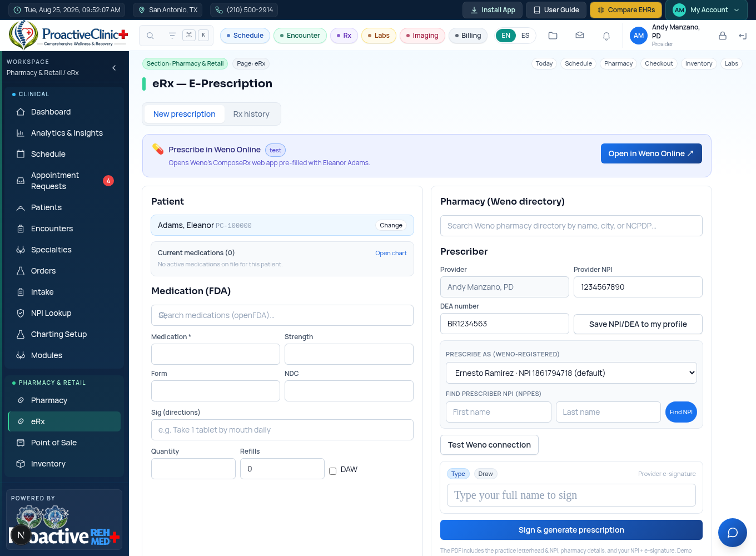Viewport: 756px width, 556px height.
Task: Click the Install App button
Action: [493, 10]
